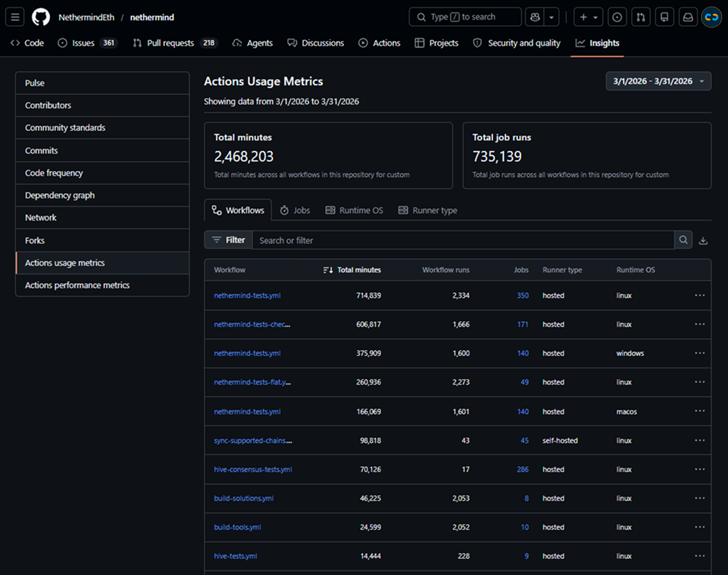Open Community standards in the sidebar

pos(102,127)
